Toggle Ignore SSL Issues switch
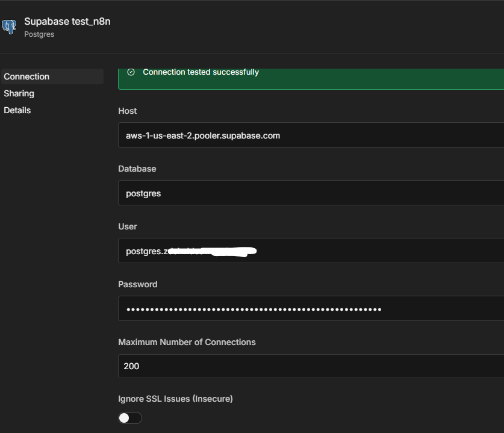This screenshot has height=433, width=504. [x=130, y=418]
